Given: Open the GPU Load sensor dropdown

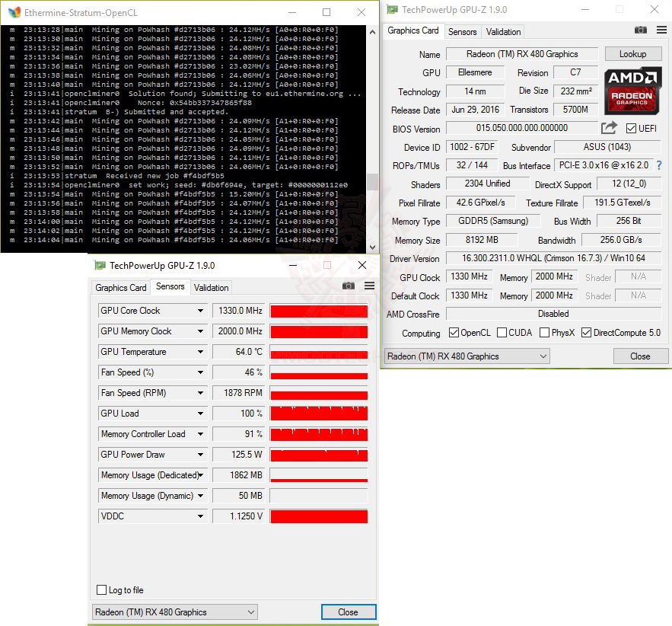Looking at the screenshot, I should (200, 414).
